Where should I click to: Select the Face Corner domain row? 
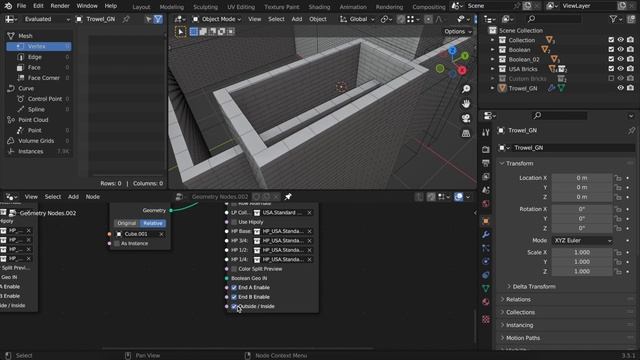click(38, 78)
